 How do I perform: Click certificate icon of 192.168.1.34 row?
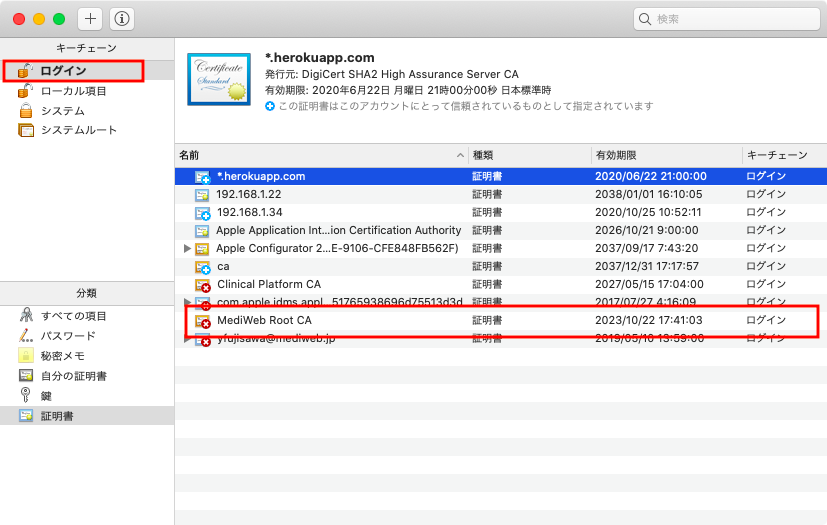click(203, 213)
